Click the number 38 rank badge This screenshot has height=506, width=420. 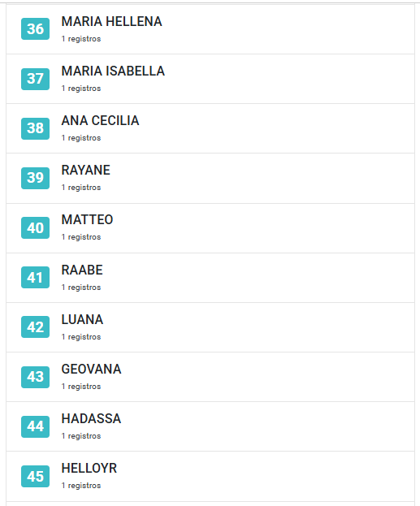click(35, 128)
